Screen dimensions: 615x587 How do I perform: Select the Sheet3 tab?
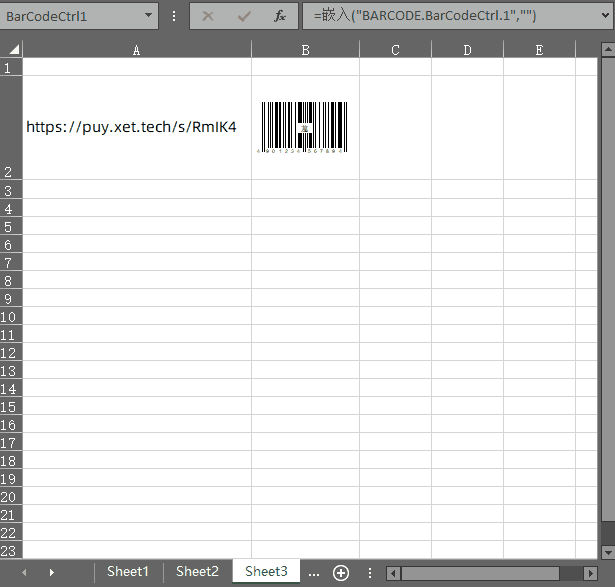[x=266, y=572]
